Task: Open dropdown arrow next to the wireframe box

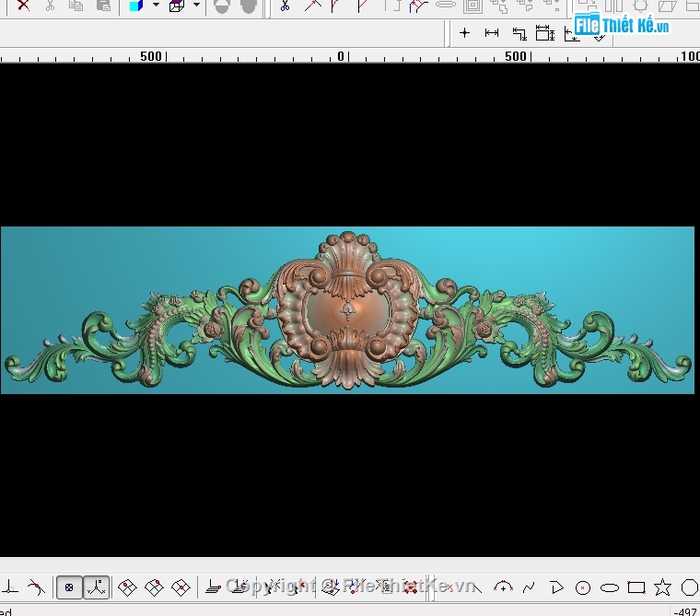Action: [x=196, y=5]
